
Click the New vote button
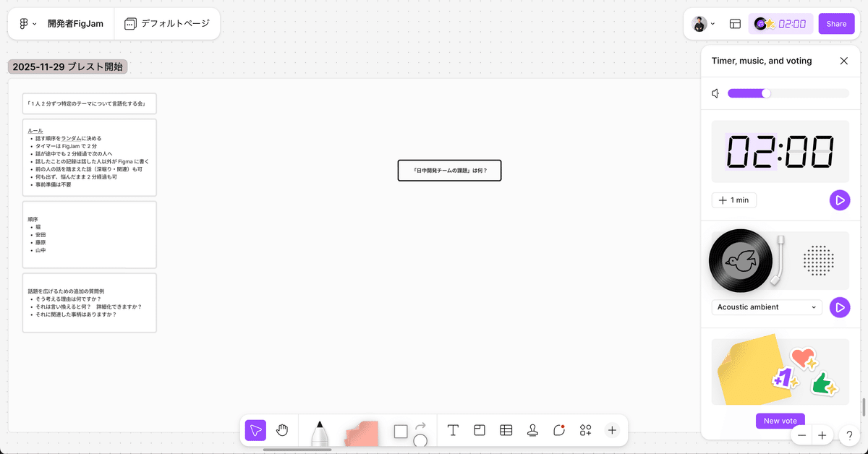[x=780, y=421]
